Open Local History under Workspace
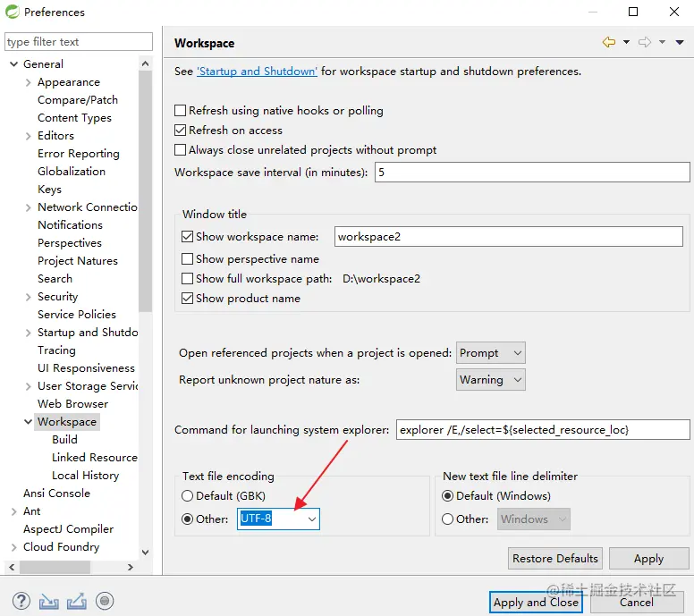Screen dimensions: 694x616 [86, 476]
